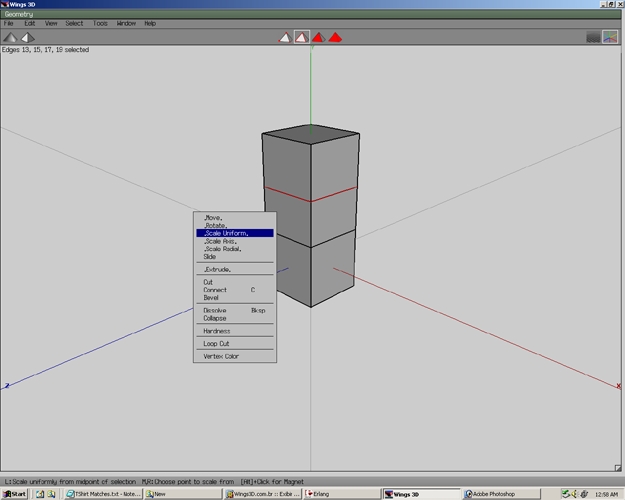Choose Scale Radial from context menu
625x500 pixels.
pyautogui.click(x=235, y=249)
